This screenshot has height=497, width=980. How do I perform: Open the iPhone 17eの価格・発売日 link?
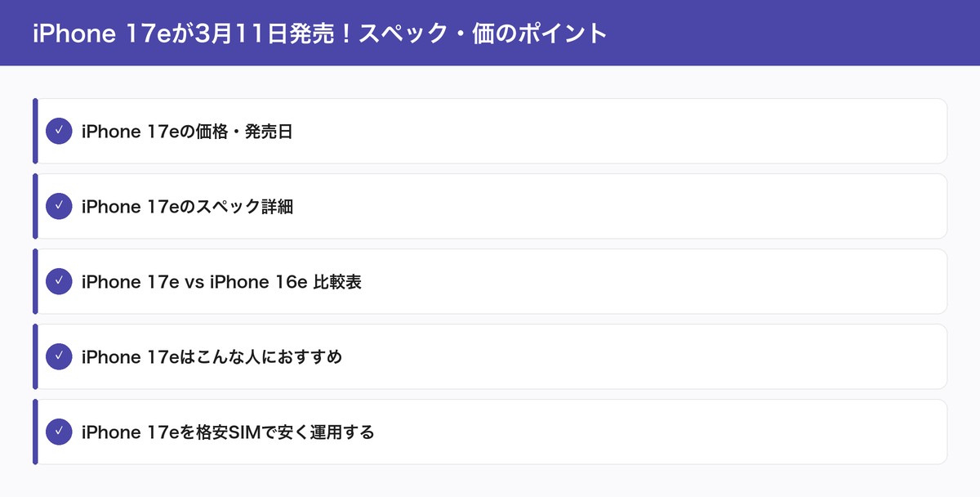tap(187, 132)
